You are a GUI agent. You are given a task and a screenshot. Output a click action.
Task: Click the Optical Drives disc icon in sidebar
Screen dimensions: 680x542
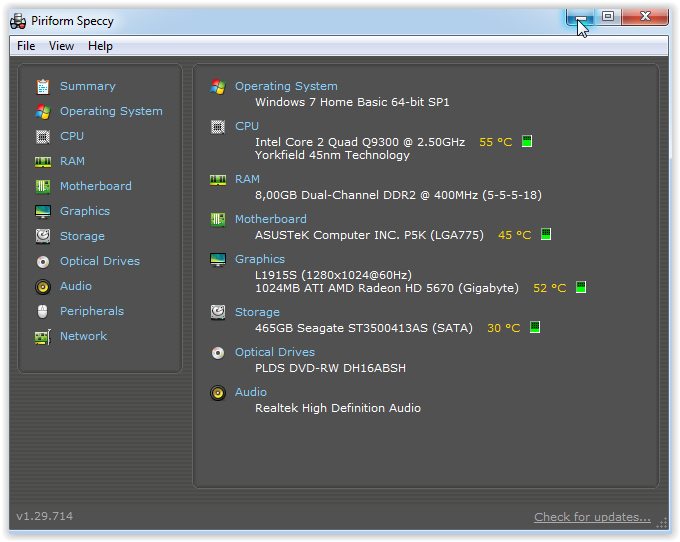pyautogui.click(x=42, y=262)
